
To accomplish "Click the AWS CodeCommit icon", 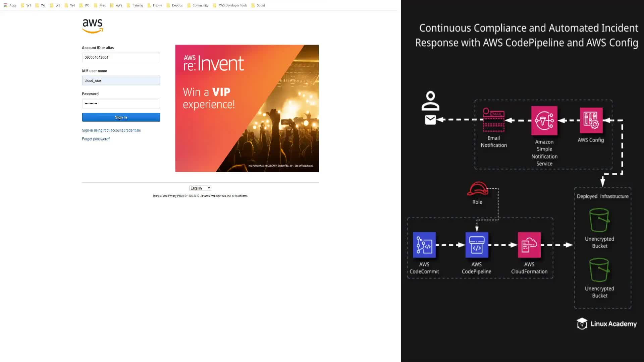I will coord(424,245).
